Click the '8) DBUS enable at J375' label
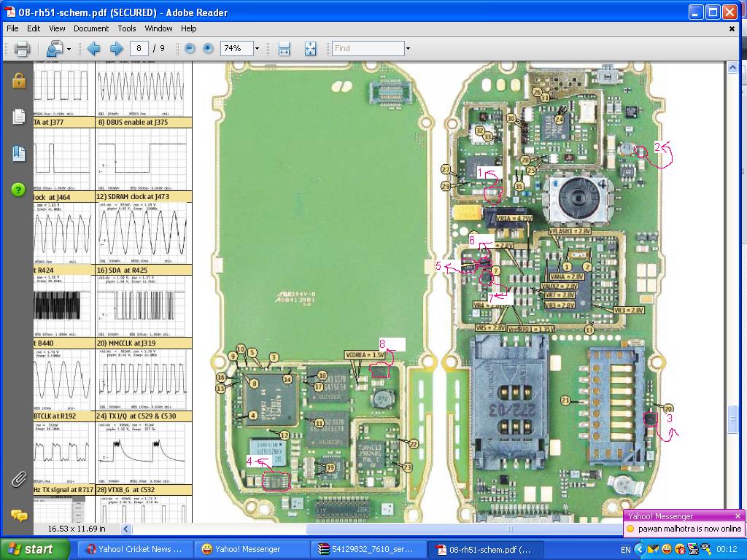The width and height of the screenshot is (747, 560). tap(133, 122)
